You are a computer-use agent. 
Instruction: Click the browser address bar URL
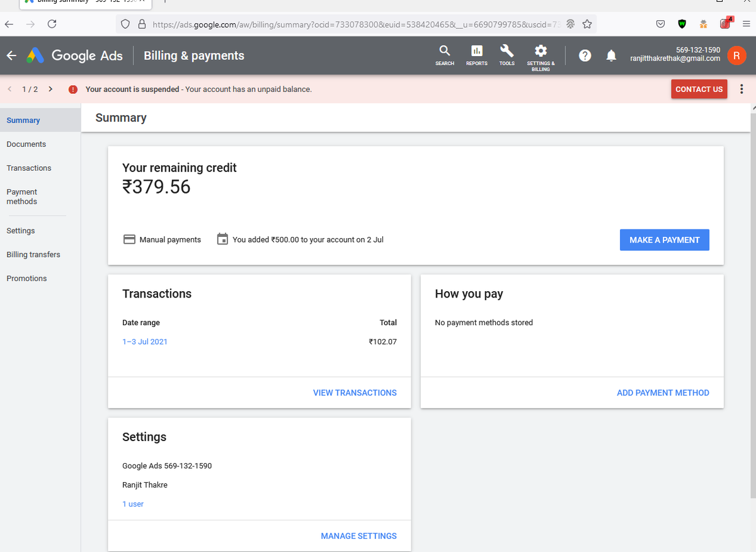pos(356,25)
